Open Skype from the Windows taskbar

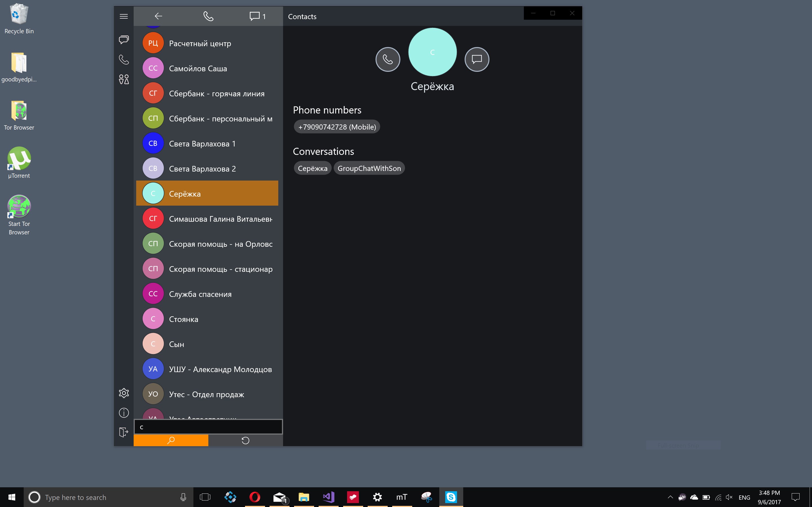(x=451, y=497)
